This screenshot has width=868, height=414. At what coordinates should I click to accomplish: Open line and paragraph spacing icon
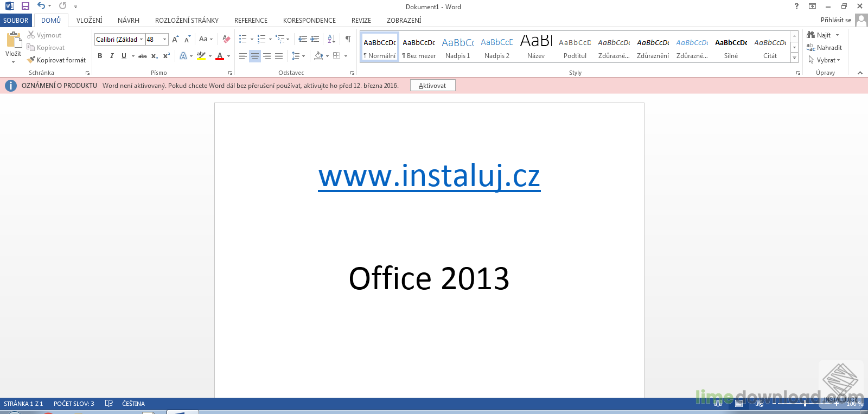296,56
